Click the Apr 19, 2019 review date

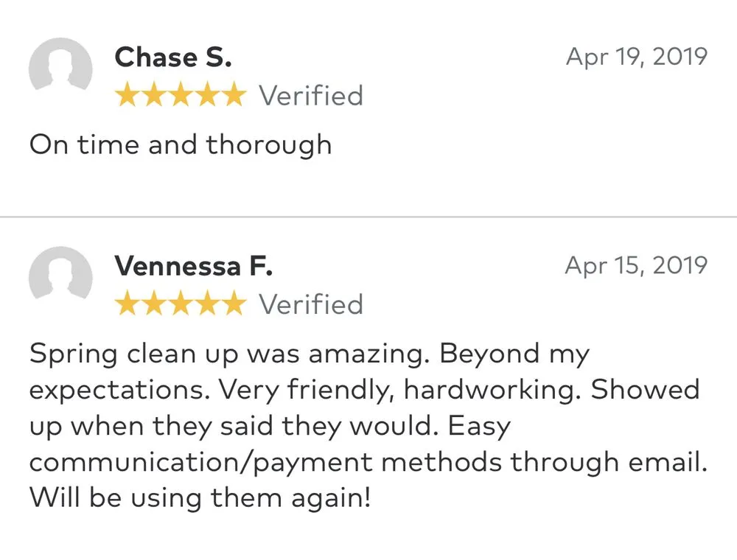[x=636, y=57]
